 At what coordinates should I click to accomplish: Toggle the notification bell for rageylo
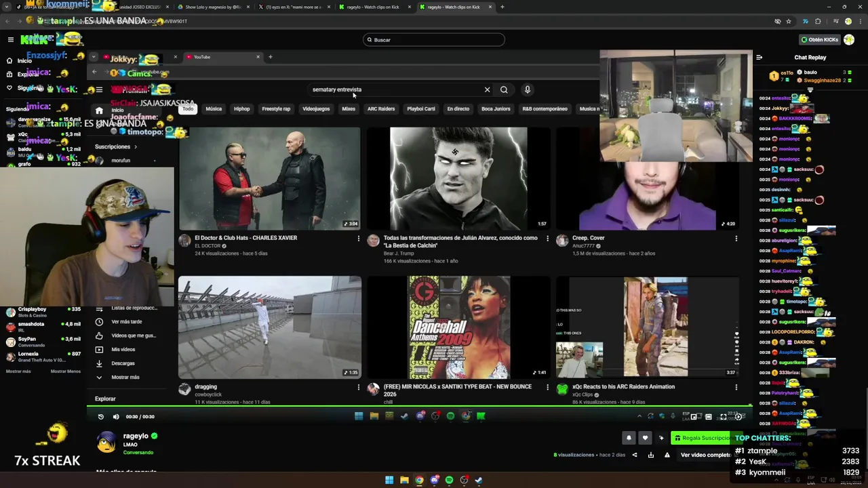tap(629, 438)
